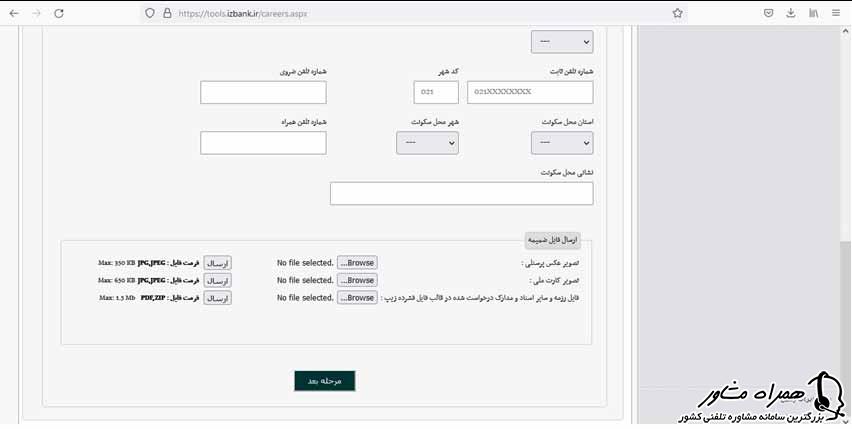The image size is (852, 429).
Task: Open the استان محل سکونت province dropdown
Action: 562,143
